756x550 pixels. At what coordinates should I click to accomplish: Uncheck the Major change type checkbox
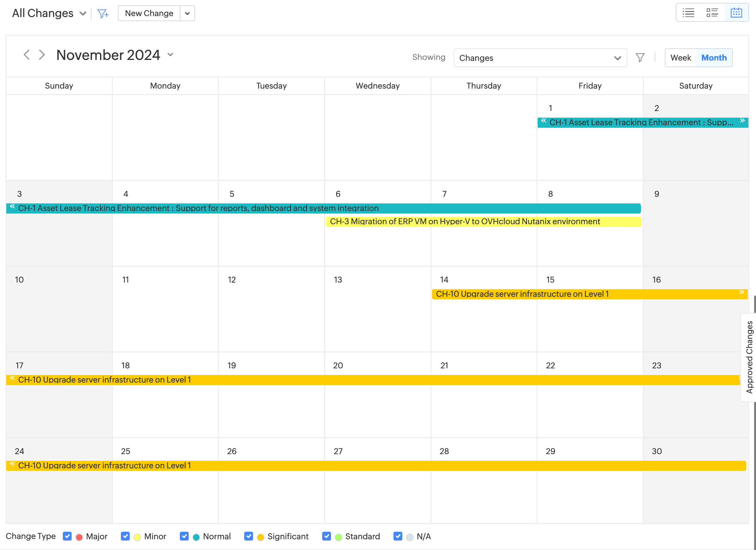pyautogui.click(x=67, y=536)
